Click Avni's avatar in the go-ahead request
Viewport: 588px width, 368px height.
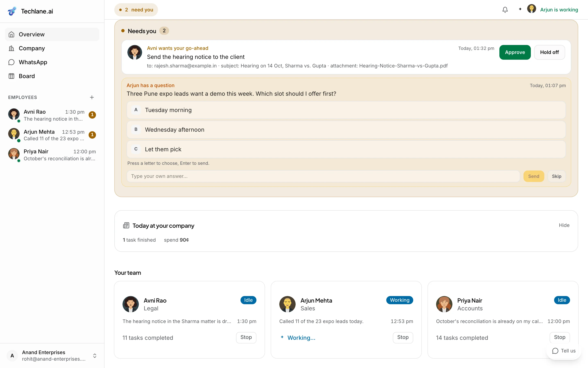tap(135, 52)
